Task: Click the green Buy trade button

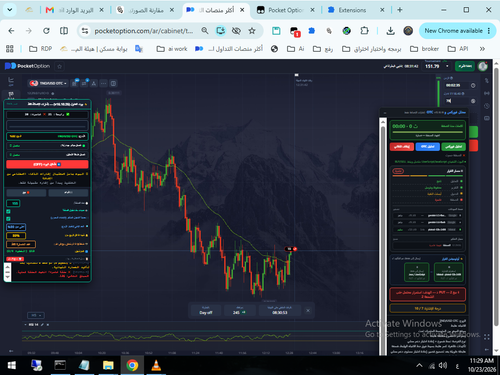Action: tap(473, 132)
